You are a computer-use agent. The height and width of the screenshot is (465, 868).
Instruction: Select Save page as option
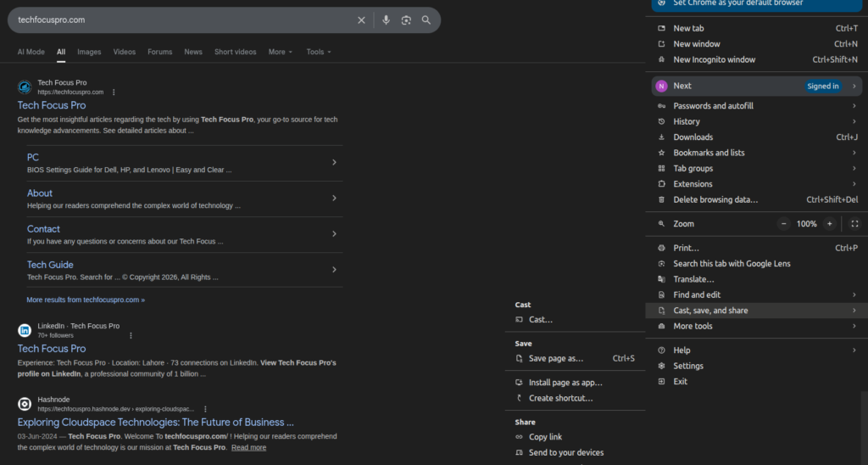(x=555, y=358)
